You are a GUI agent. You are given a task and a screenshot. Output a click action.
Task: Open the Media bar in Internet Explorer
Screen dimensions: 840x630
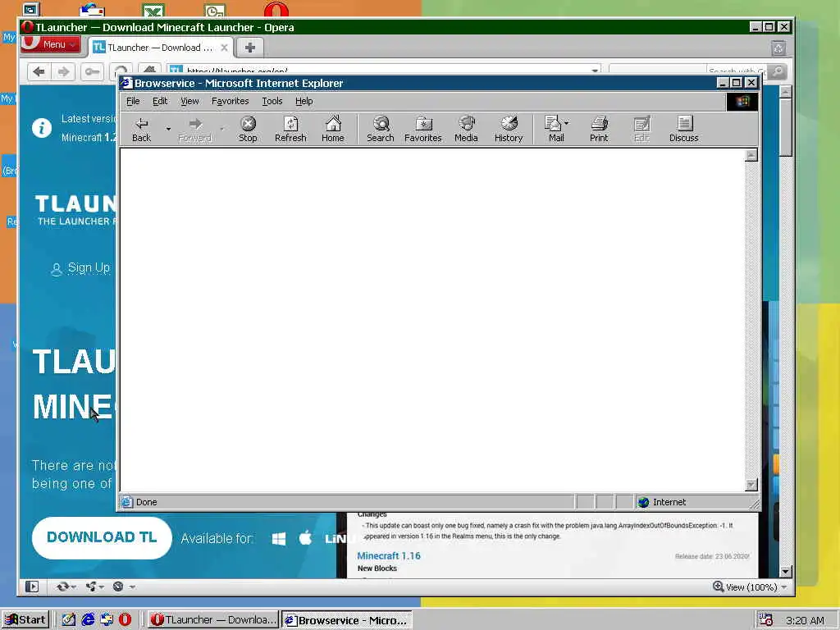[x=466, y=129]
